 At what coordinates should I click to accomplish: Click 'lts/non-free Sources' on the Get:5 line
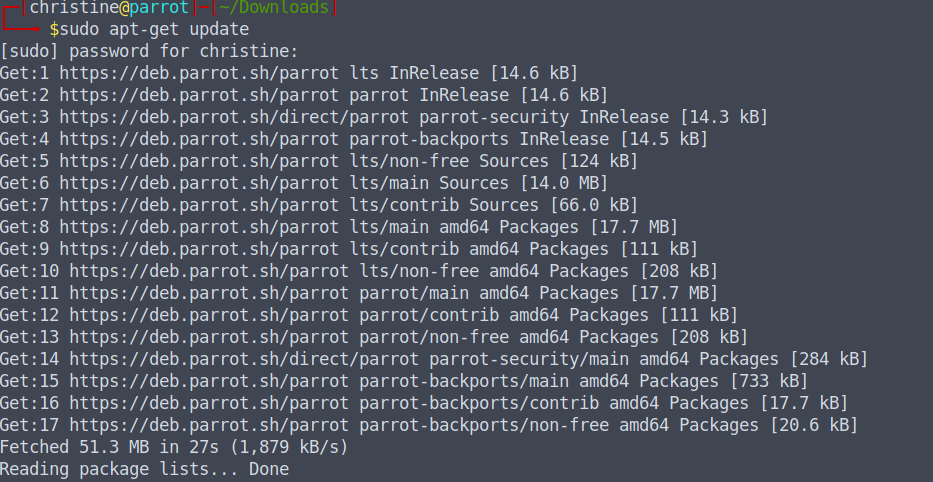pyautogui.click(x=449, y=161)
